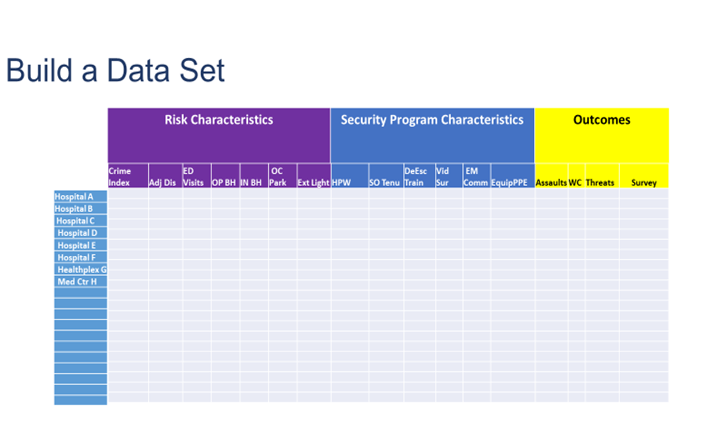Click the yellow Outcomes header cell
727x435 pixels.
[x=601, y=135]
